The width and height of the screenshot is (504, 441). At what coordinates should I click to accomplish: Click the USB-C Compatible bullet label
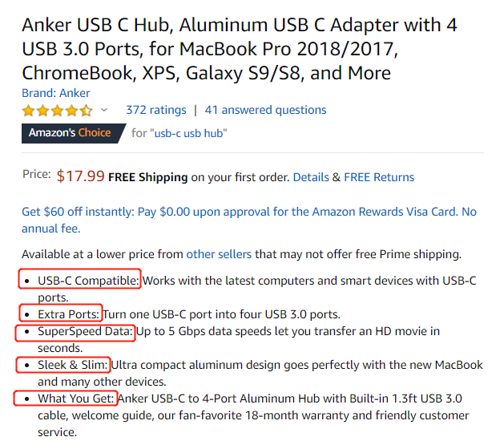(x=89, y=281)
